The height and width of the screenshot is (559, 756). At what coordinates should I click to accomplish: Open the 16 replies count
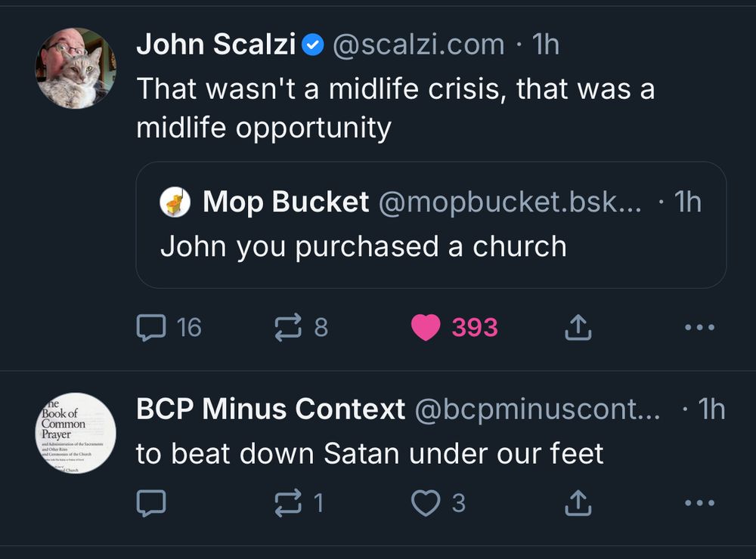189,326
